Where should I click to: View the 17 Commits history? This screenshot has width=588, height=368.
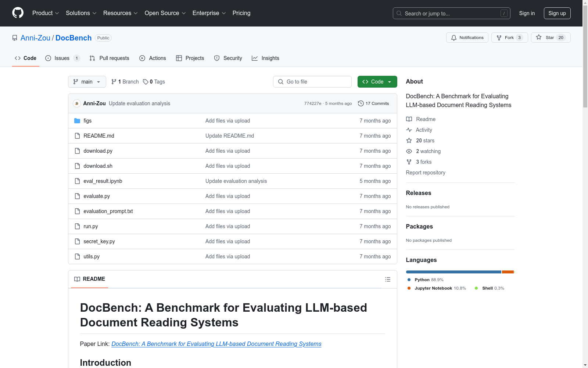click(373, 103)
